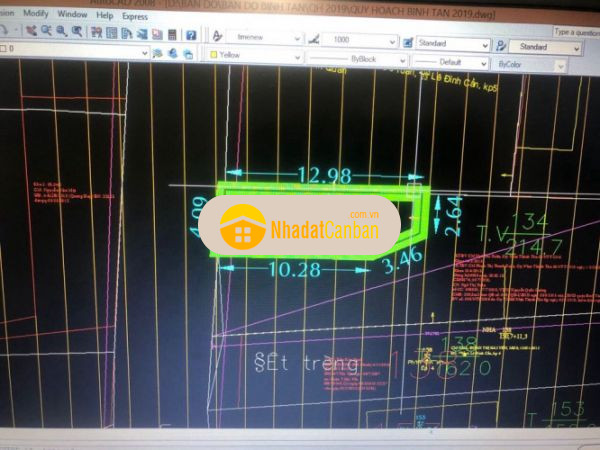
Task: Open the Modify menu
Action: point(35,16)
